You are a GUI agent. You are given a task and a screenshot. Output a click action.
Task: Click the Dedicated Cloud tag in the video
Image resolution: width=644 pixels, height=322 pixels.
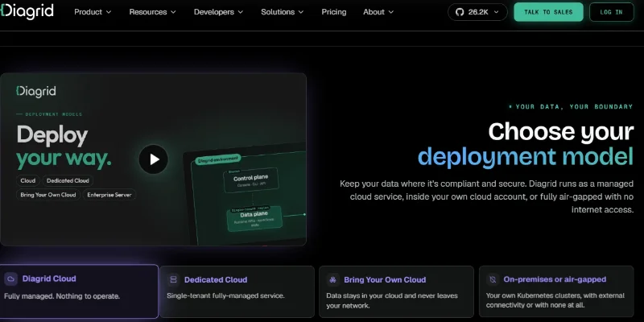[x=68, y=180]
